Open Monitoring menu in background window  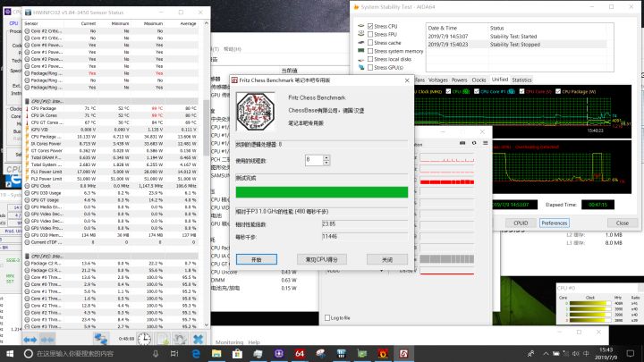coord(229,341)
